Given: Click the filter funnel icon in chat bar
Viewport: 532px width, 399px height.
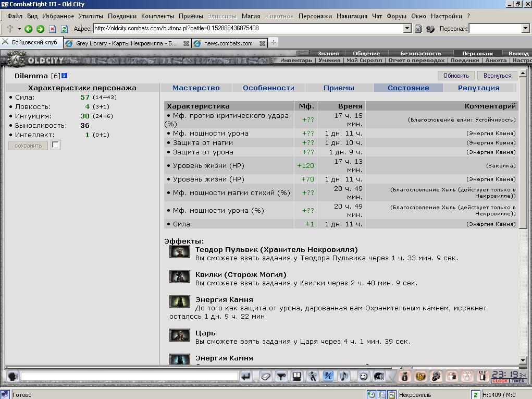Looking at the screenshot, I should (281, 376).
